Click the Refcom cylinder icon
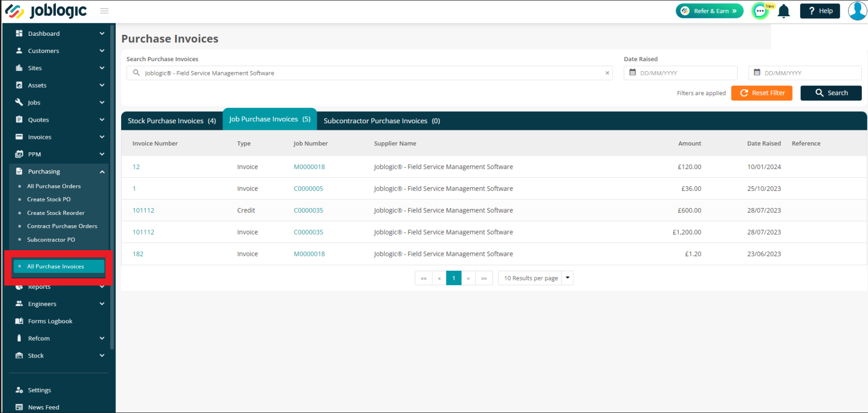This screenshot has height=413, width=868. click(x=19, y=338)
